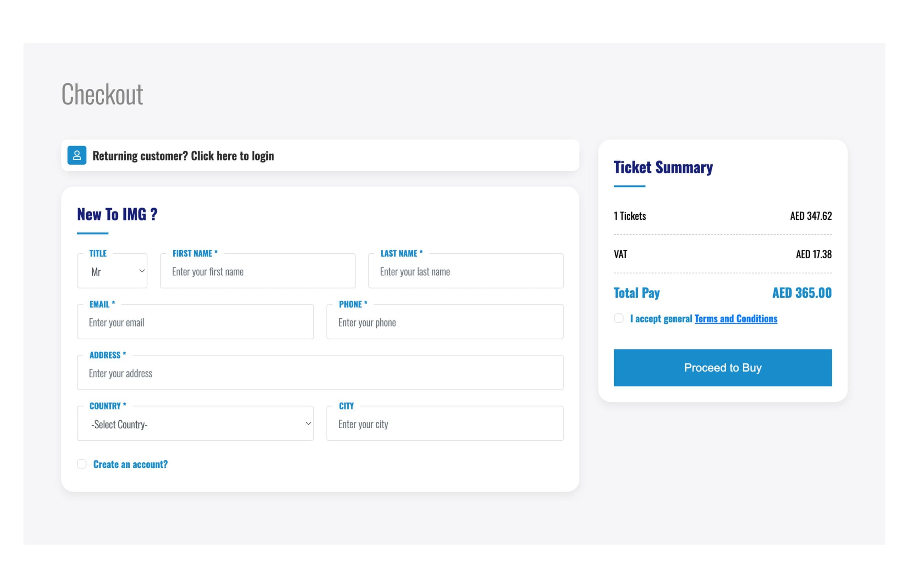Check the Create an account checkbox
Viewport: 909px width, 588px height.
[x=82, y=464]
